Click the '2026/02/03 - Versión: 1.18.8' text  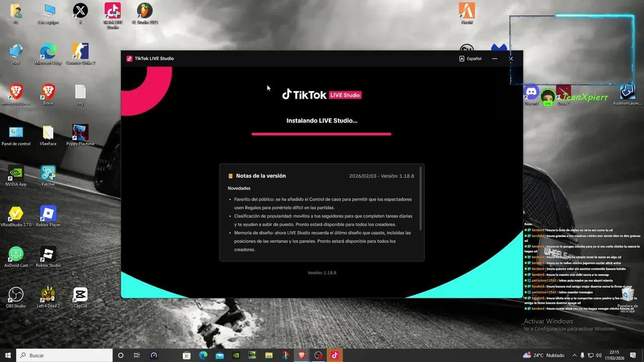click(381, 176)
